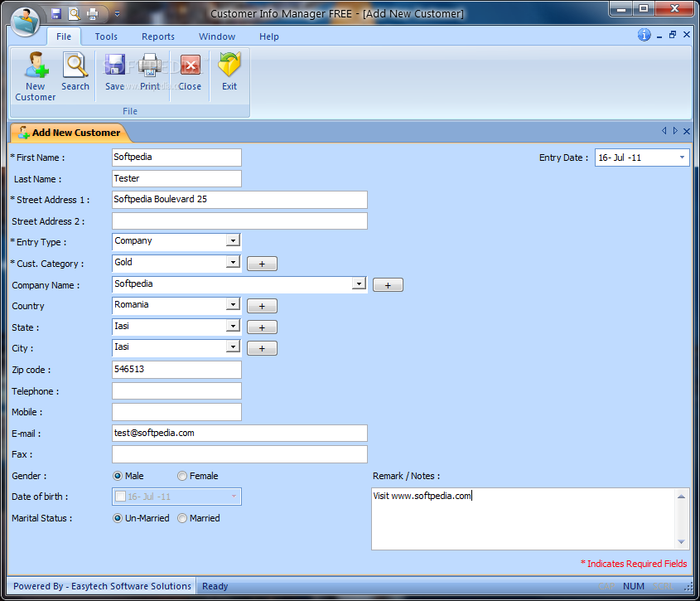Open the Date of birth dropdown arrow
Image resolution: width=700 pixels, height=601 pixels.
pos(234,497)
